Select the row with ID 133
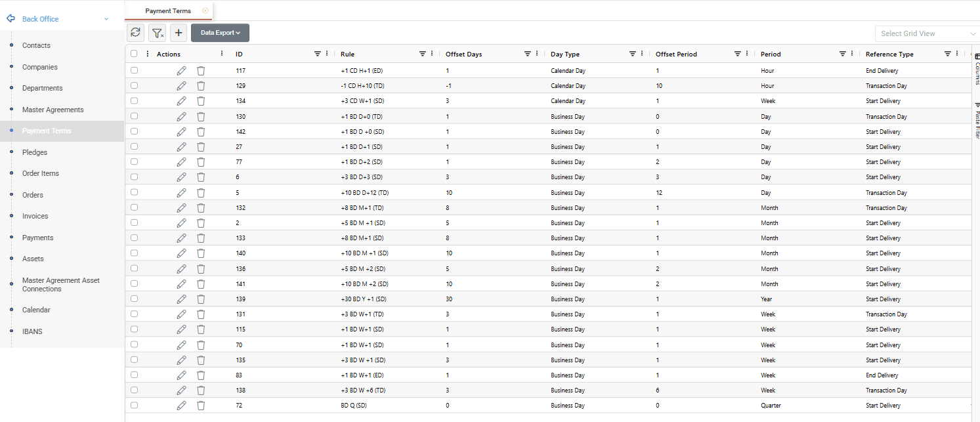Screen dimensions: 980x422 [x=134, y=238]
